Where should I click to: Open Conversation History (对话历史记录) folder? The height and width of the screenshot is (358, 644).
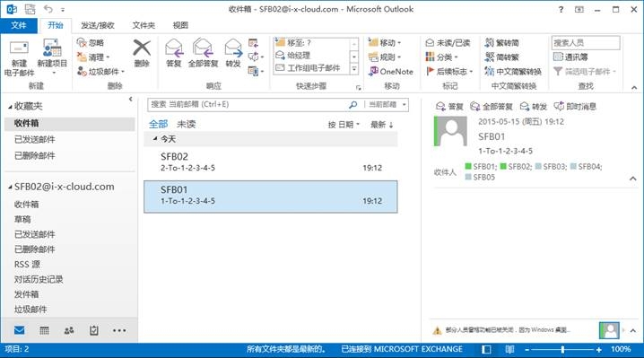(39, 280)
